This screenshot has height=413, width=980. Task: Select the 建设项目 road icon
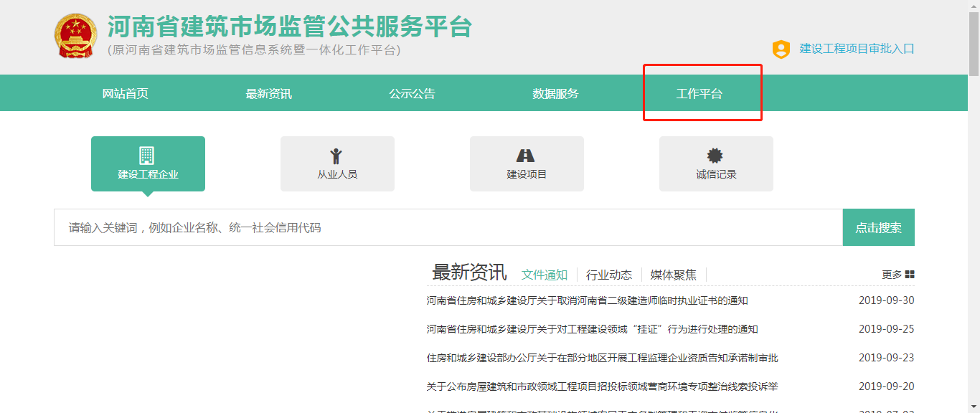point(526,156)
